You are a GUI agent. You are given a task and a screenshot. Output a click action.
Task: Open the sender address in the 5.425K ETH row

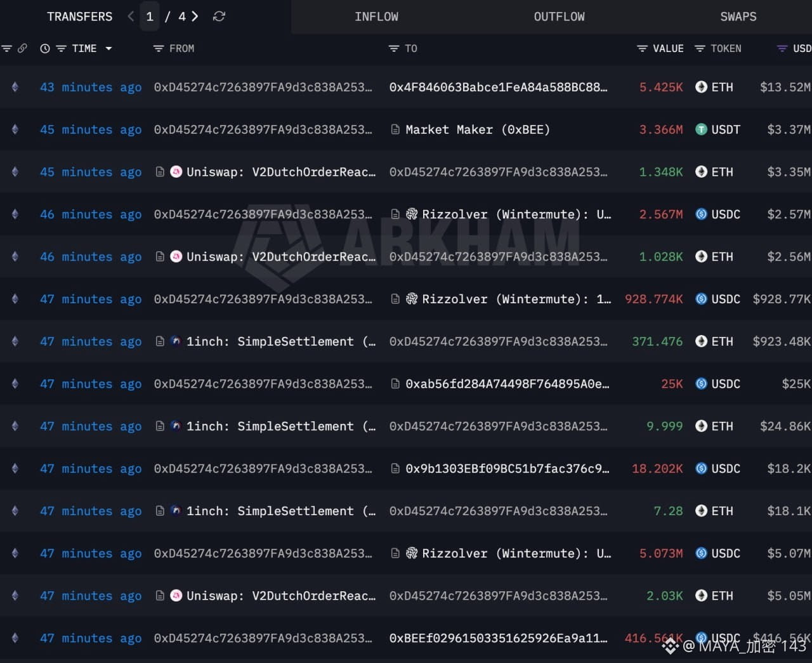263,87
